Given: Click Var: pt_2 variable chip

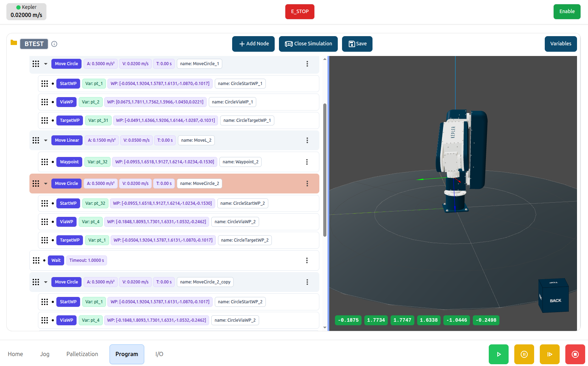Looking at the screenshot, I should coord(91,102).
